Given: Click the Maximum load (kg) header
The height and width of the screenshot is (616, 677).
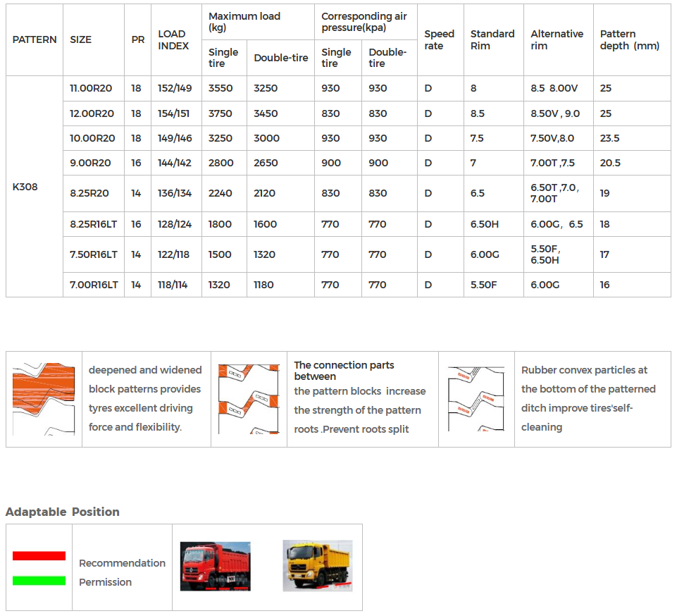Looking at the screenshot, I should tap(244, 22).
